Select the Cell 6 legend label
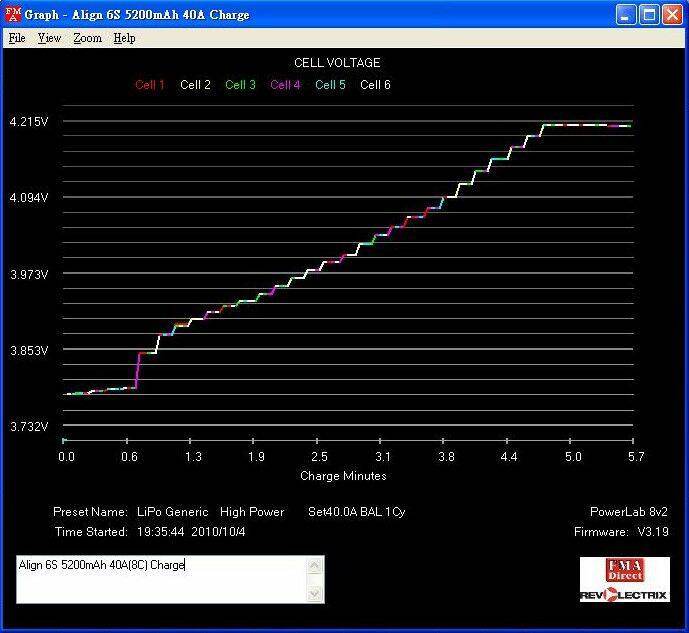Screen dimensions: 689x633 pos(375,85)
